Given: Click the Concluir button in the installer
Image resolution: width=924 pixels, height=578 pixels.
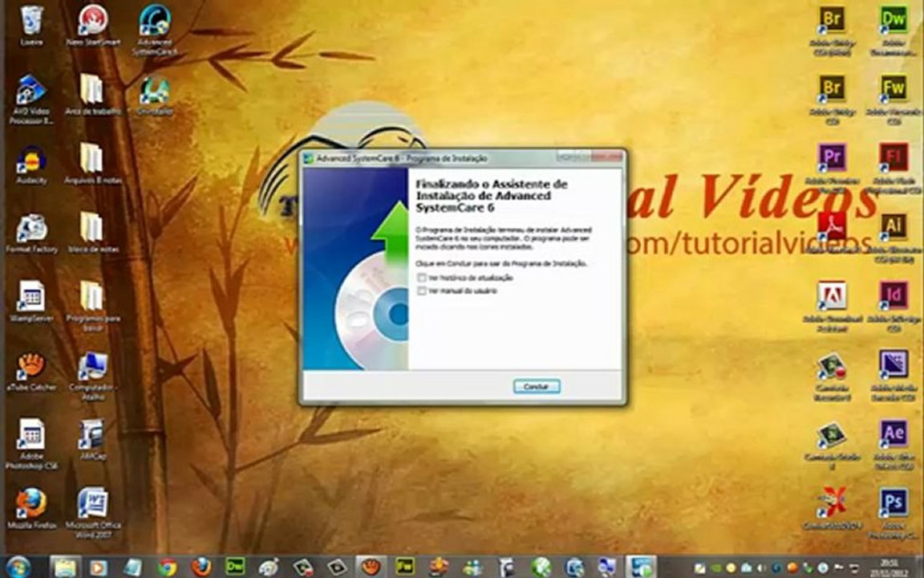Looking at the screenshot, I should click(537, 386).
